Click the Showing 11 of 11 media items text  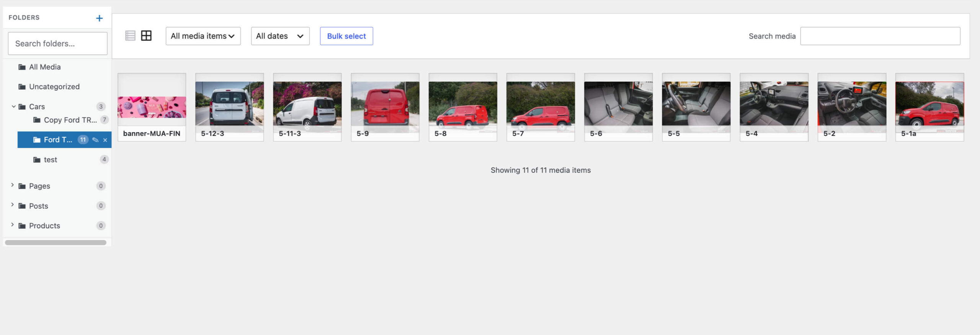pyautogui.click(x=541, y=170)
